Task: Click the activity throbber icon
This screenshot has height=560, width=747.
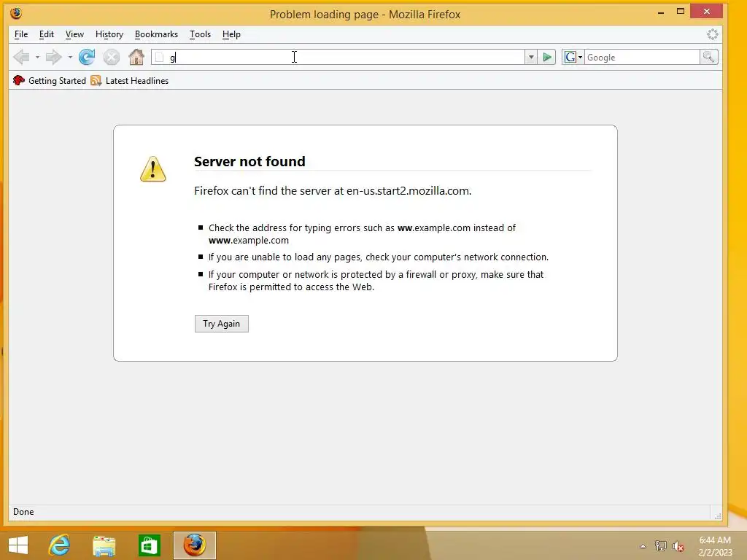Action: pyautogui.click(x=712, y=34)
